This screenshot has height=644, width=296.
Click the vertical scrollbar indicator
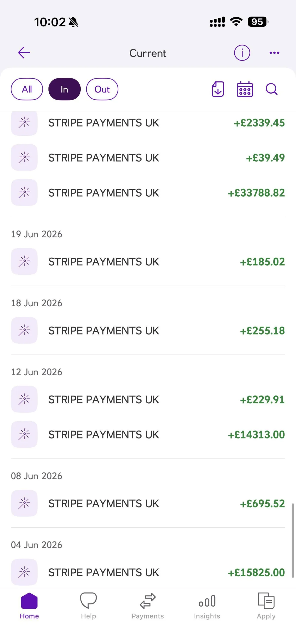pos(293,540)
